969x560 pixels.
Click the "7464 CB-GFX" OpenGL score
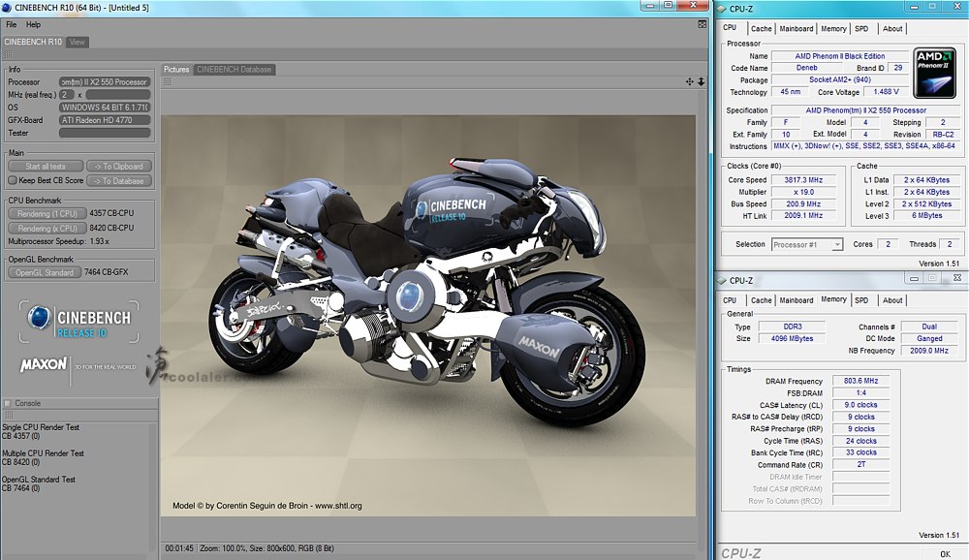click(x=107, y=272)
